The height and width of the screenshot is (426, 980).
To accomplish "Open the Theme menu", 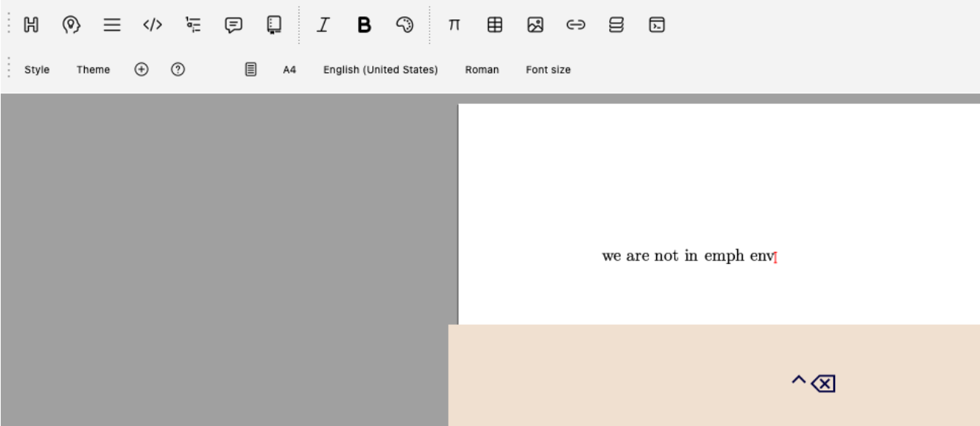I will [x=93, y=70].
